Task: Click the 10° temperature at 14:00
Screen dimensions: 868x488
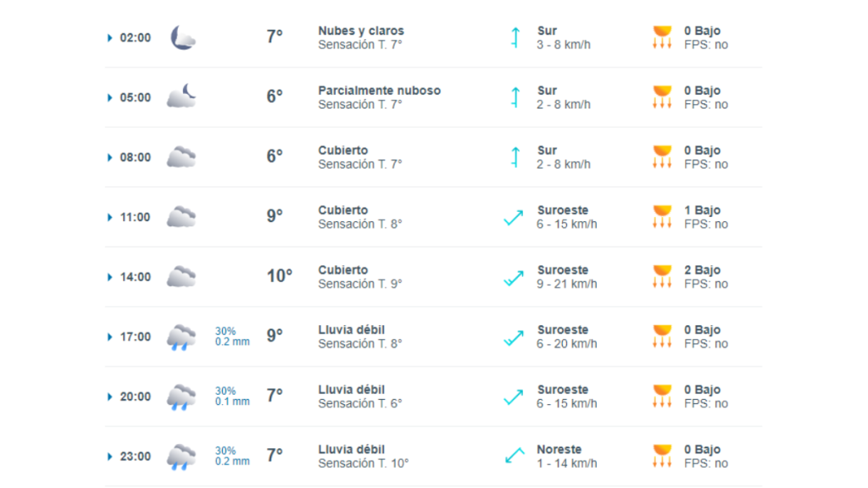Action: pyautogui.click(x=280, y=275)
